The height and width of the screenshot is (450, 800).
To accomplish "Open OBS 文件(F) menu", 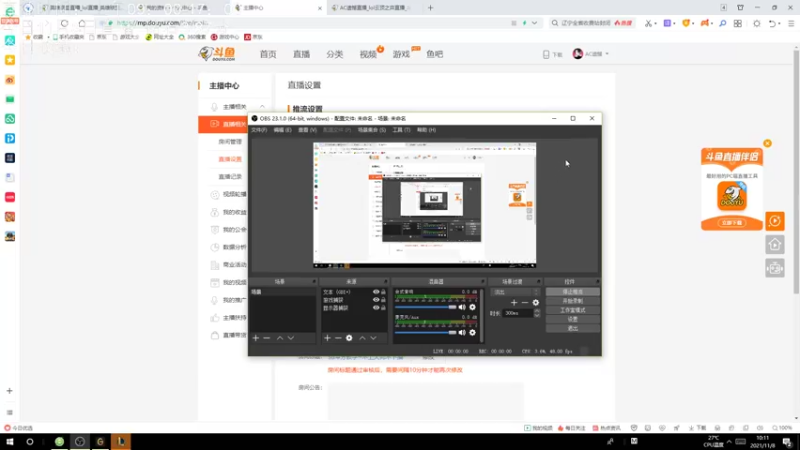I will 259,130.
